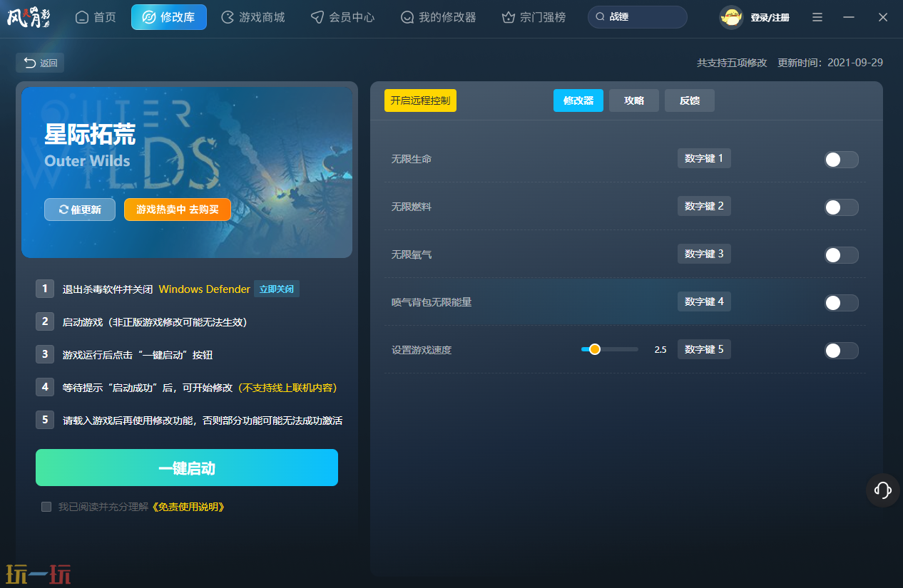The image size is (903, 588).
Task: Go to 游戏商城 game store
Action: click(x=252, y=17)
